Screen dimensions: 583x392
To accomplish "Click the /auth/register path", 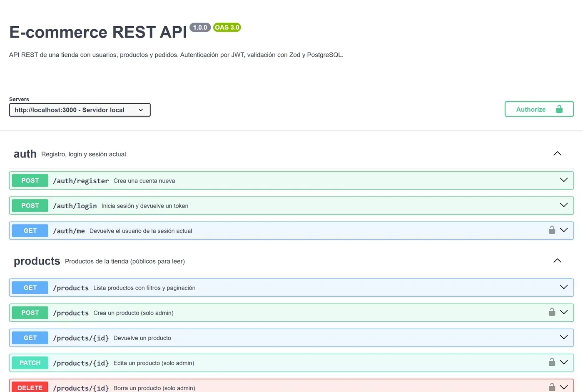I will 81,181.
